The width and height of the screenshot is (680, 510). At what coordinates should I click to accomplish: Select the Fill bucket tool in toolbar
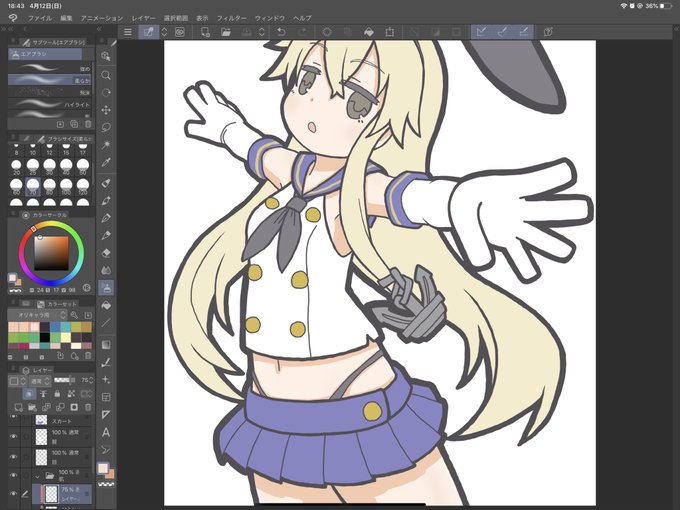pos(106,305)
